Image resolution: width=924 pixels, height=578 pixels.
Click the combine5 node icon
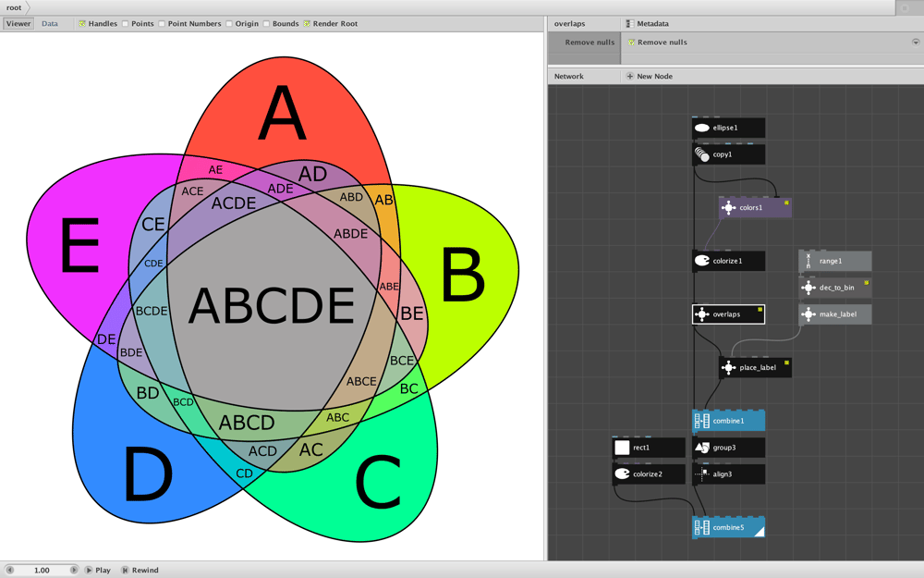(x=702, y=527)
